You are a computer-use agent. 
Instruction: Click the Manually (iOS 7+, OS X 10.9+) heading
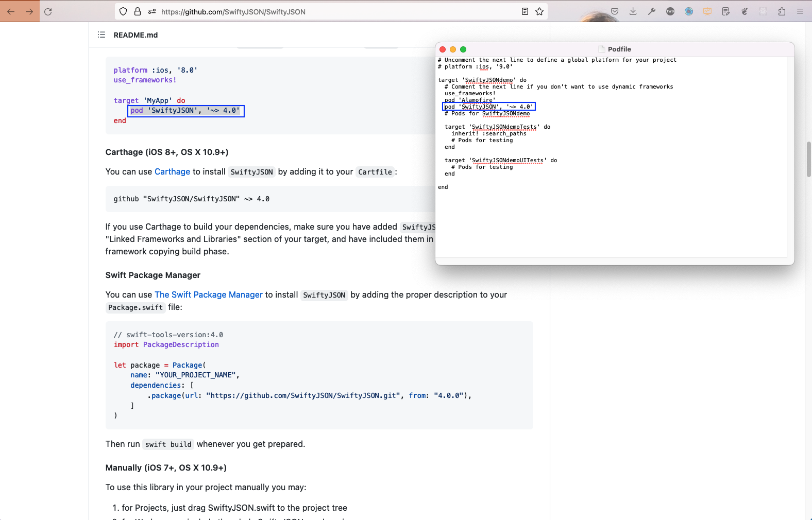coord(166,467)
